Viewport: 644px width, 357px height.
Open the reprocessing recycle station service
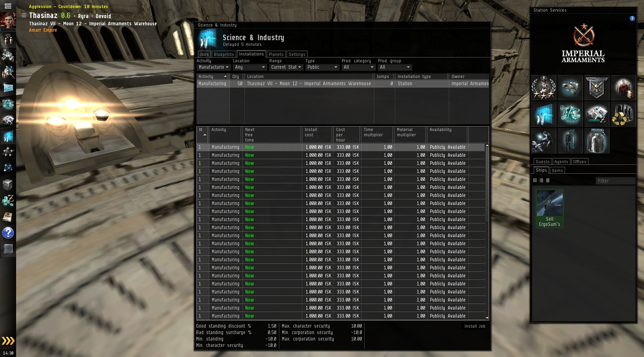623,114
